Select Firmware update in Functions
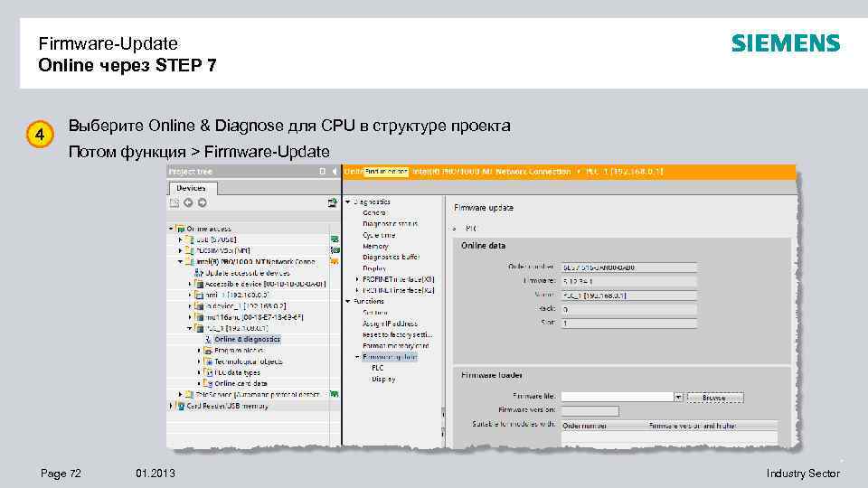 [x=390, y=357]
